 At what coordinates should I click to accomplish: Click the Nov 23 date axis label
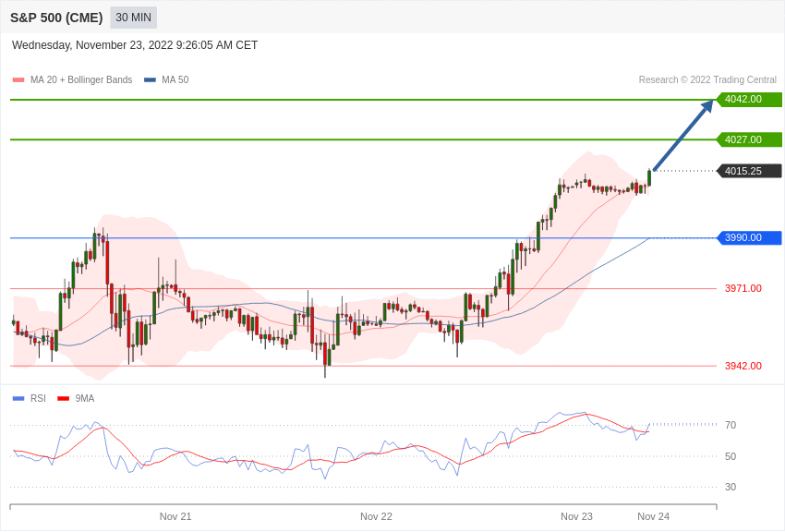click(576, 516)
